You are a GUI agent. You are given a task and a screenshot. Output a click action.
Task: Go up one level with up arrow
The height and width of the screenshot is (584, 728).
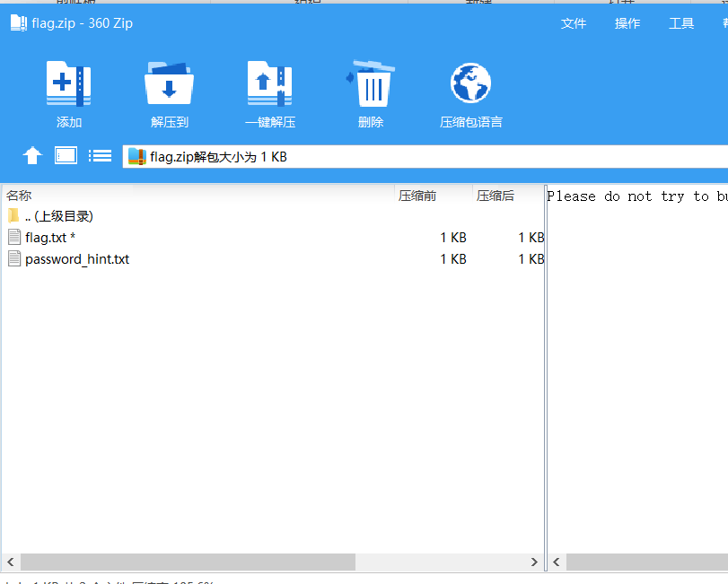click(32, 156)
